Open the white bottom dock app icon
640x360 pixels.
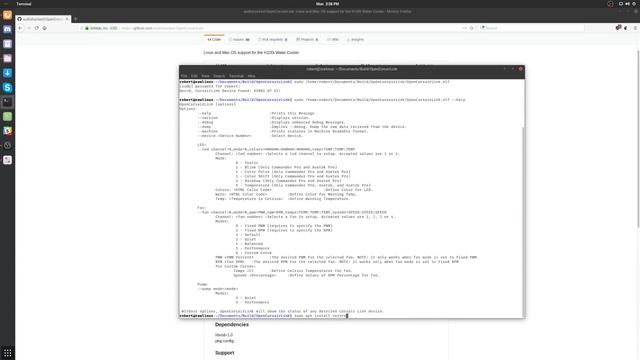7,160
